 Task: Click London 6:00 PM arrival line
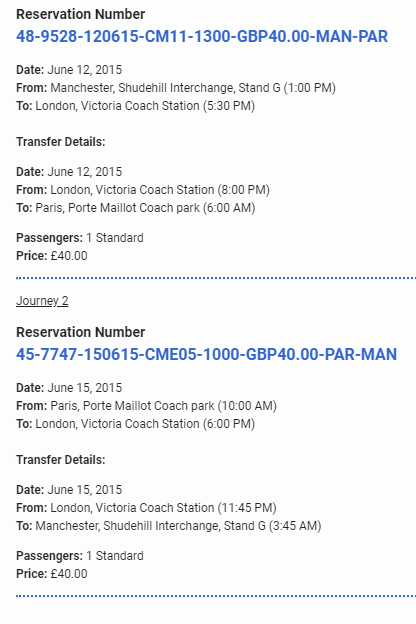pyautogui.click(x=135, y=424)
